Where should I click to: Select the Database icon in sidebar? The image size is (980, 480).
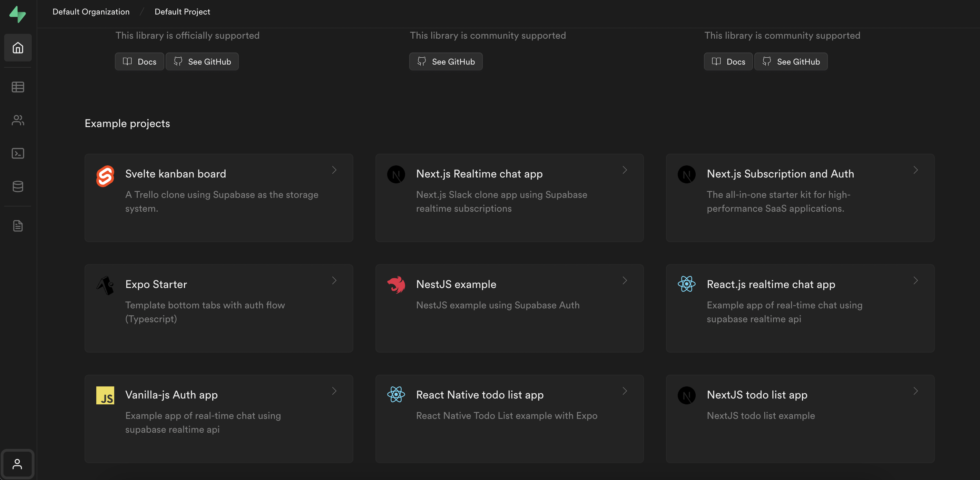coord(18,186)
